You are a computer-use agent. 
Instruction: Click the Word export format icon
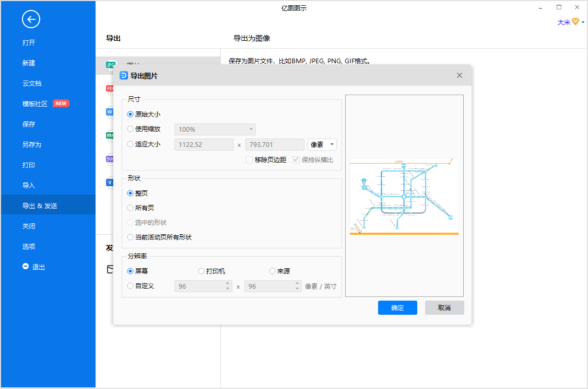click(x=110, y=112)
